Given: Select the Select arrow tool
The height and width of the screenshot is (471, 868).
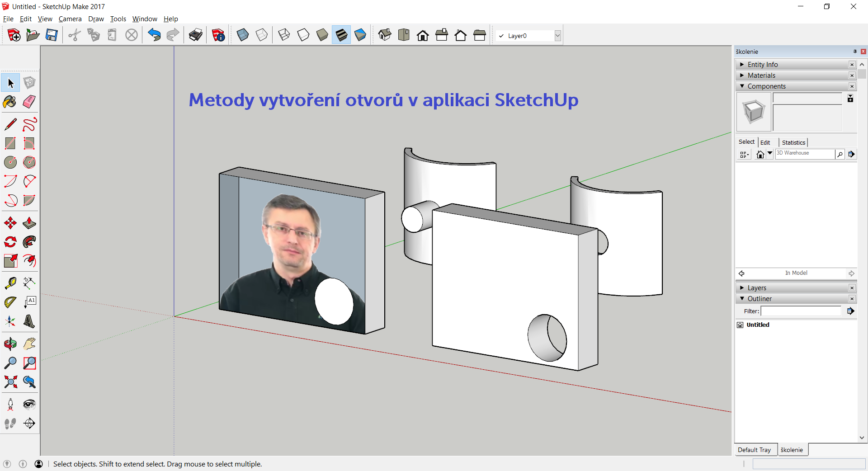Looking at the screenshot, I should coord(10,83).
